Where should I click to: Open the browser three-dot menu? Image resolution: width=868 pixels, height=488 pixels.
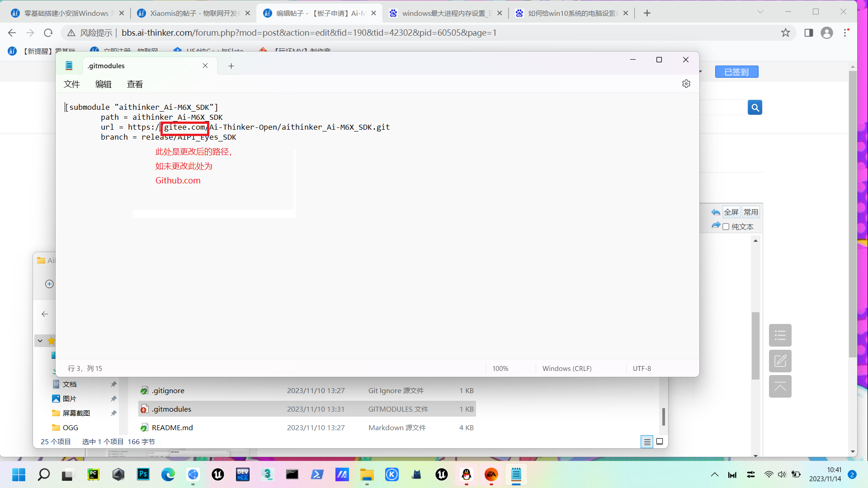(x=846, y=33)
